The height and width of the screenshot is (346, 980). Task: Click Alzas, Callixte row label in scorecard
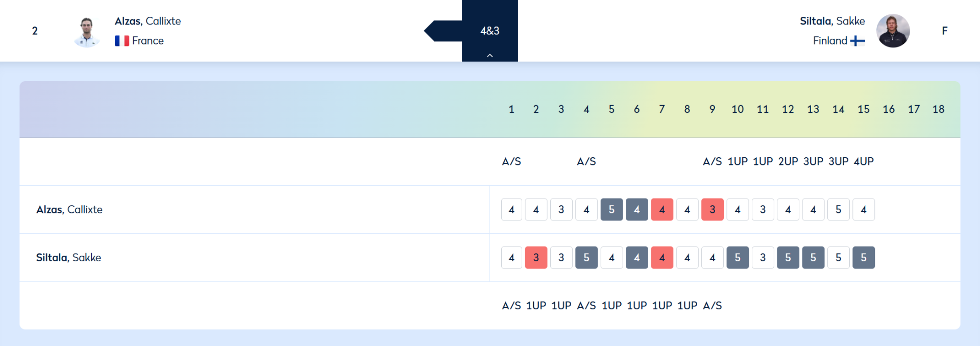pos(69,210)
